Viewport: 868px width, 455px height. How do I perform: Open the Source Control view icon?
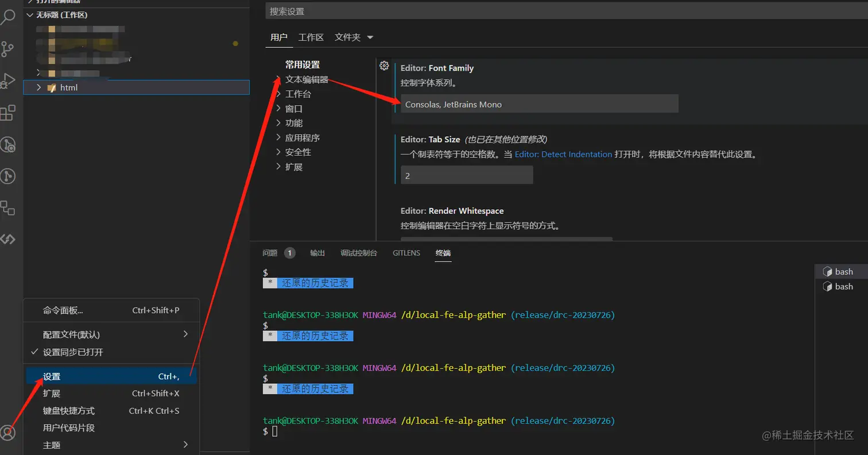click(7, 49)
